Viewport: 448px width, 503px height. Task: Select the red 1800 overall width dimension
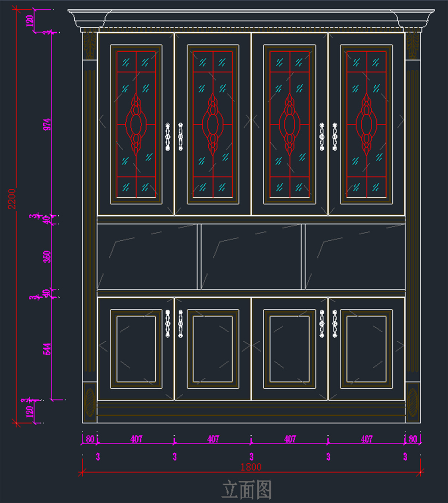coord(251,467)
